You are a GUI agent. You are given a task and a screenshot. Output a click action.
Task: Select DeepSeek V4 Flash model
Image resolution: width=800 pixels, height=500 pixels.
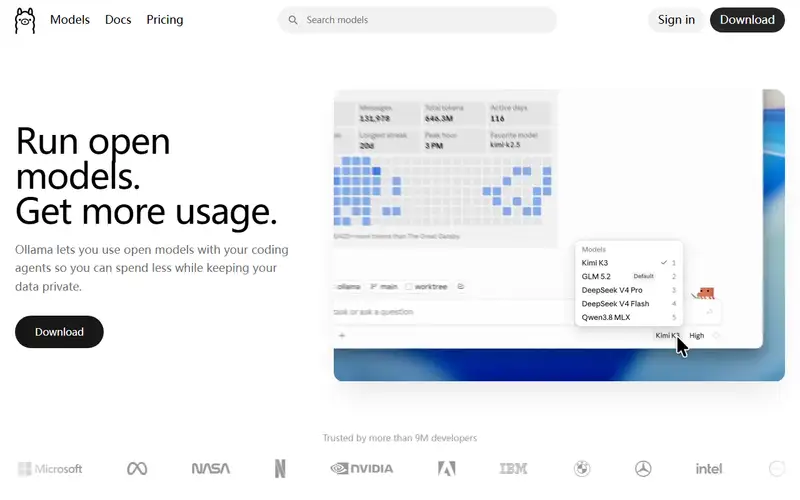(628, 304)
